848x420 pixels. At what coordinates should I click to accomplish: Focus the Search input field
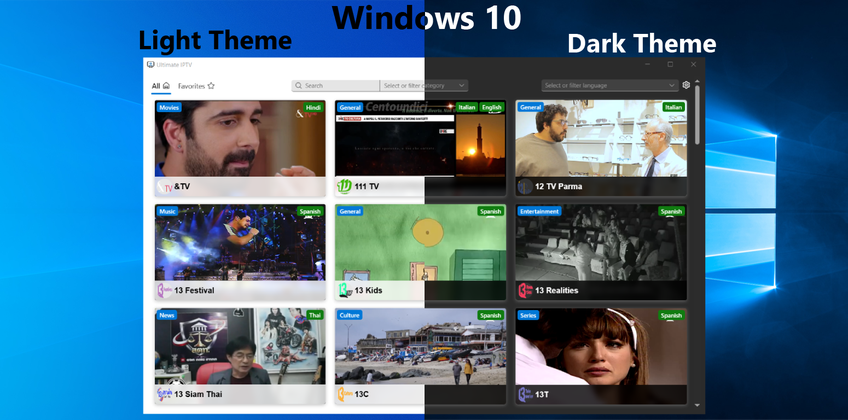click(336, 85)
